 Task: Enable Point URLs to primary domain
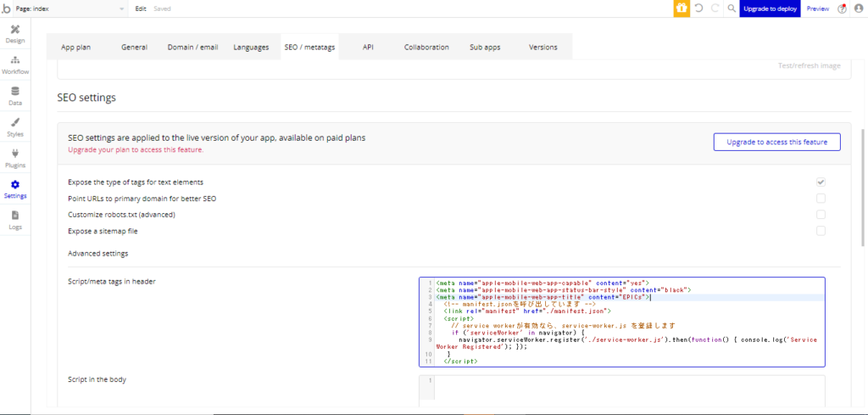tap(821, 199)
